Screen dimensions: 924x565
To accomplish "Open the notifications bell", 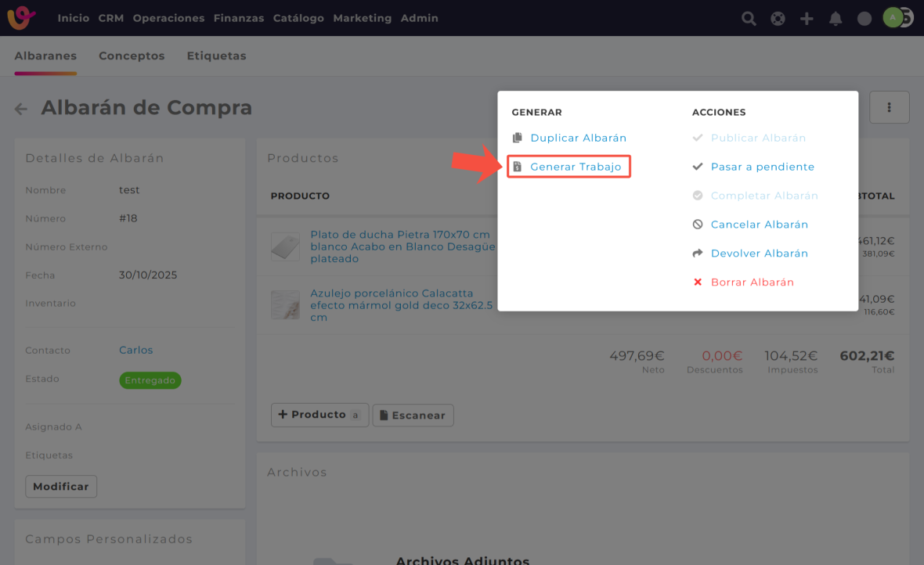I will (836, 19).
